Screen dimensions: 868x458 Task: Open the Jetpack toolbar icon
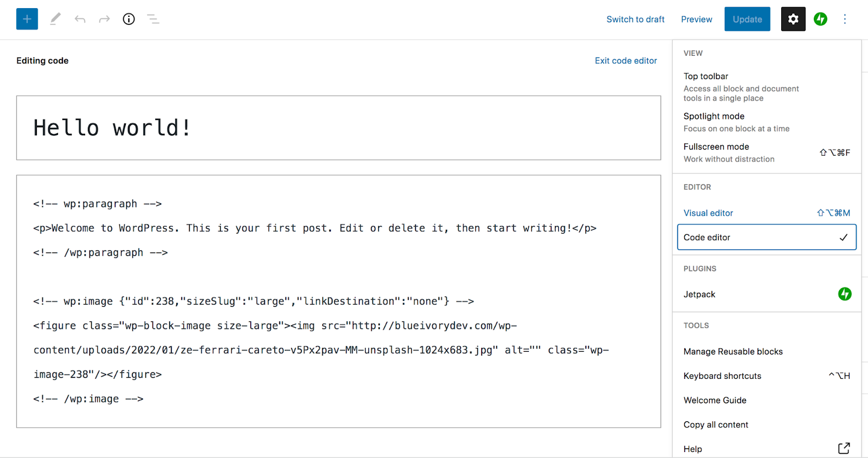click(x=820, y=19)
